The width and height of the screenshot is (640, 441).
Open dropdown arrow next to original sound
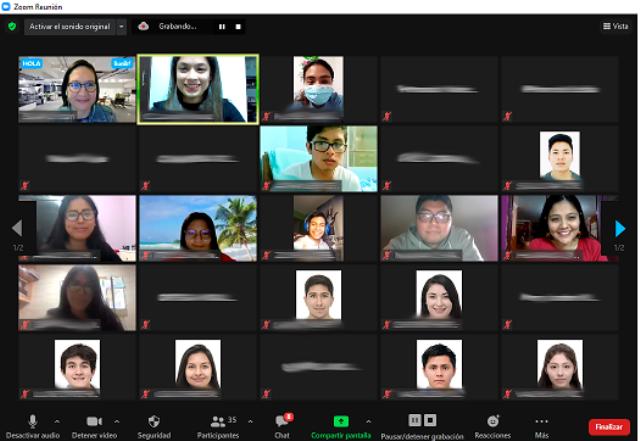(x=122, y=26)
